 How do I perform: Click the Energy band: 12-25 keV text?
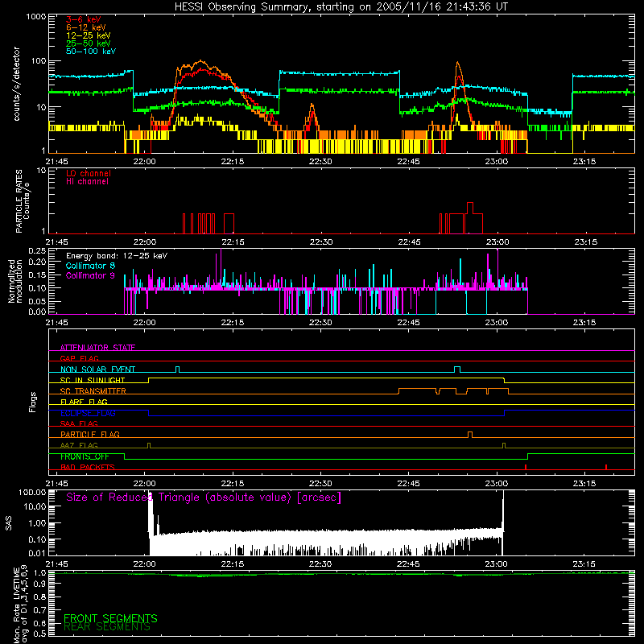click(117, 256)
